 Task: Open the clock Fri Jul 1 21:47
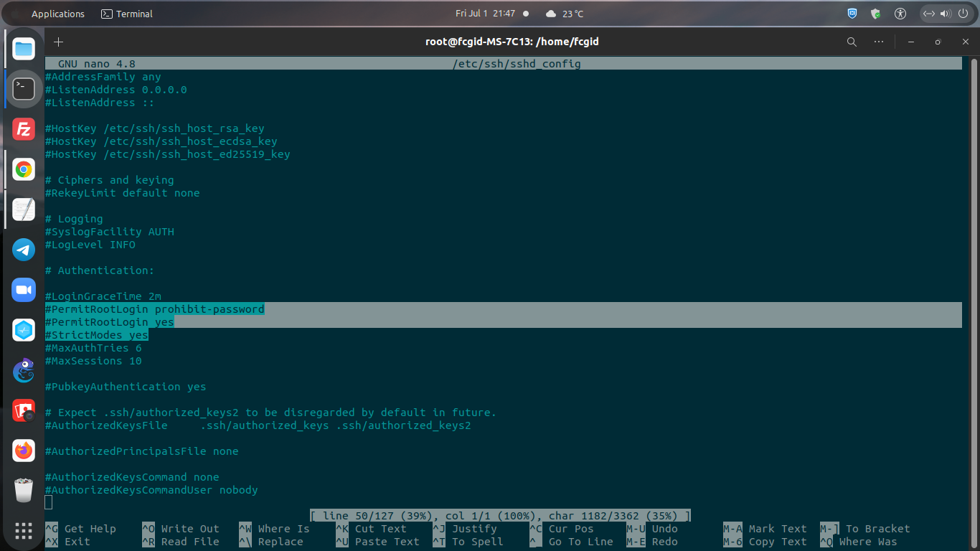[x=485, y=14]
